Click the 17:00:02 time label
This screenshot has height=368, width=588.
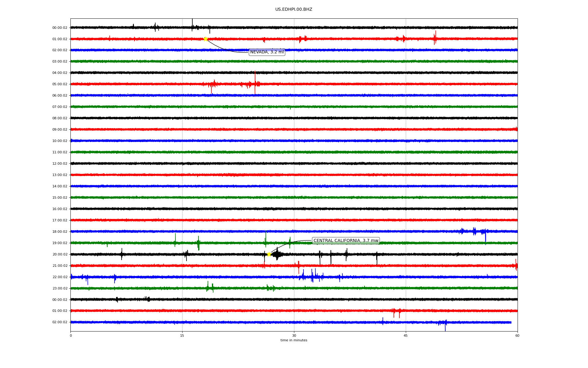tap(60, 220)
